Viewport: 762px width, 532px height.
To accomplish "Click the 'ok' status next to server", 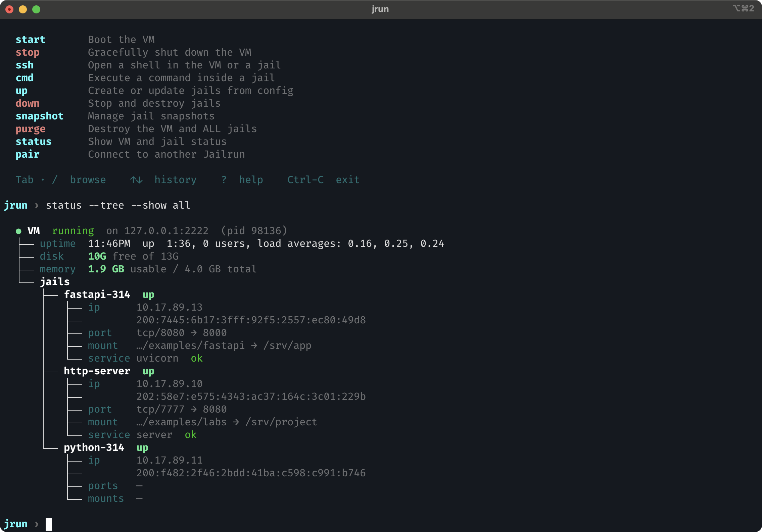I will tap(191, 435).
